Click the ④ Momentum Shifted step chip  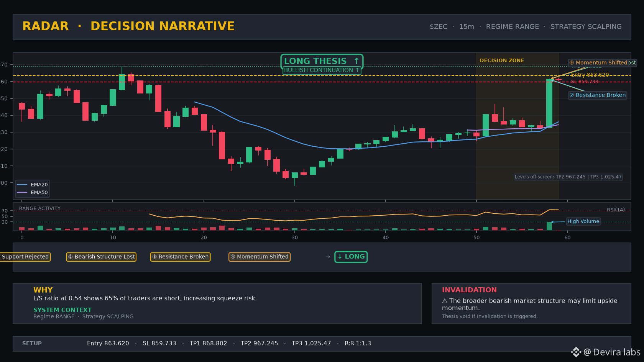(x=260, y=257)
